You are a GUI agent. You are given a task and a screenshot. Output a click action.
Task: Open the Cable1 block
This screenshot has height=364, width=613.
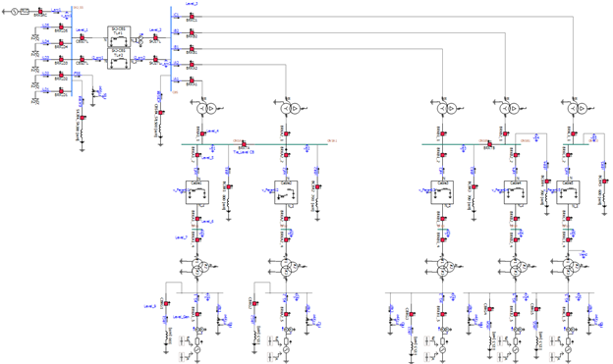pos(197,192)
